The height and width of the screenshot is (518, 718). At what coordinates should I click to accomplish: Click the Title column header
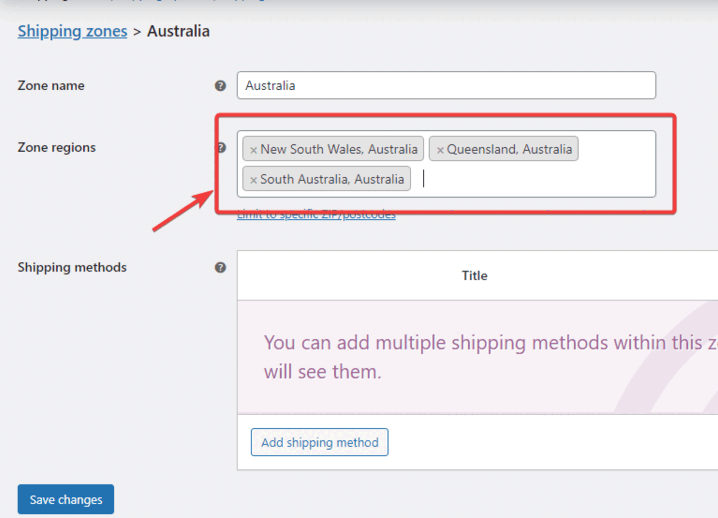tap(474, 276)
